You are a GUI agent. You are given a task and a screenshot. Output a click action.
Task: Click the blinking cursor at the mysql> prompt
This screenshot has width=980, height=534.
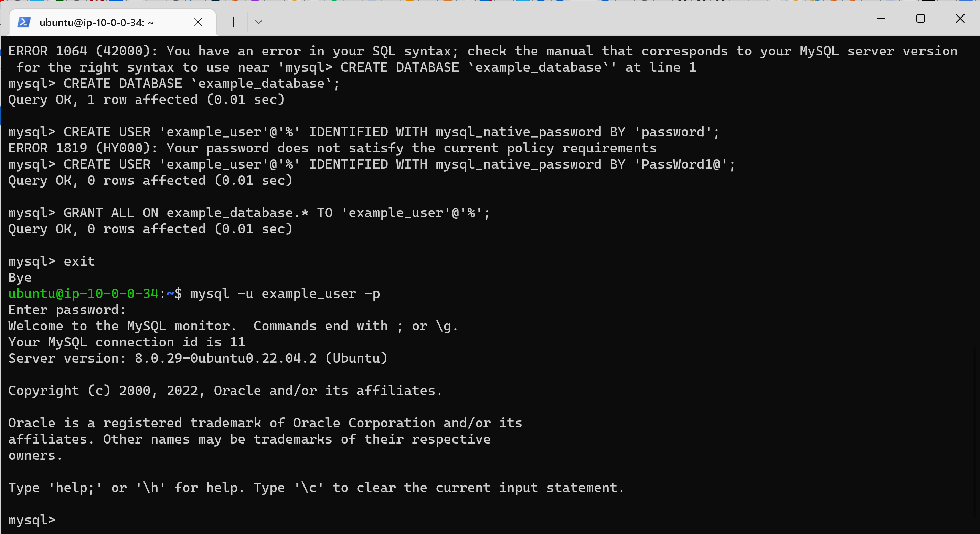[x=64, y=520]
